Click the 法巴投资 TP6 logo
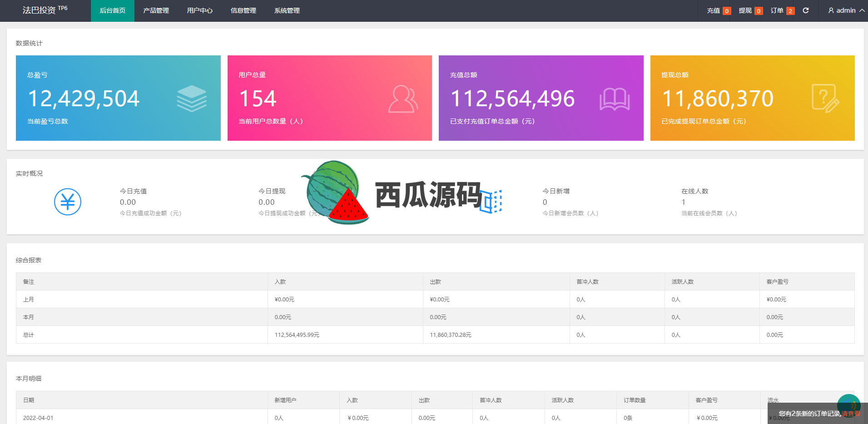868x424 pixels. (45, 10)
